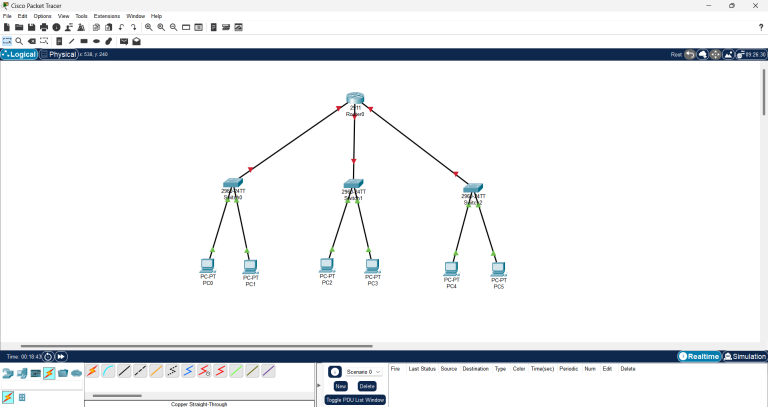768x407 pixels.
Task: Switch to Logical workspace view
Action: coord(19,54)
